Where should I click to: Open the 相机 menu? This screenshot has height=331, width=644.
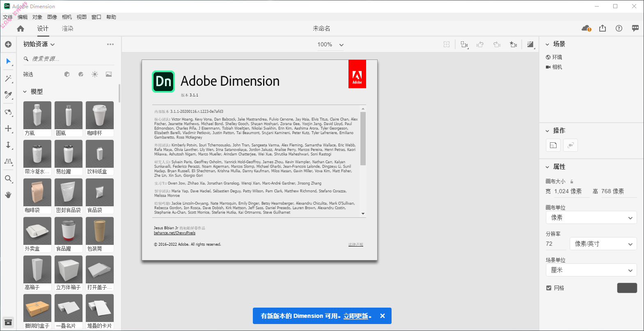(x=67, y=17)
